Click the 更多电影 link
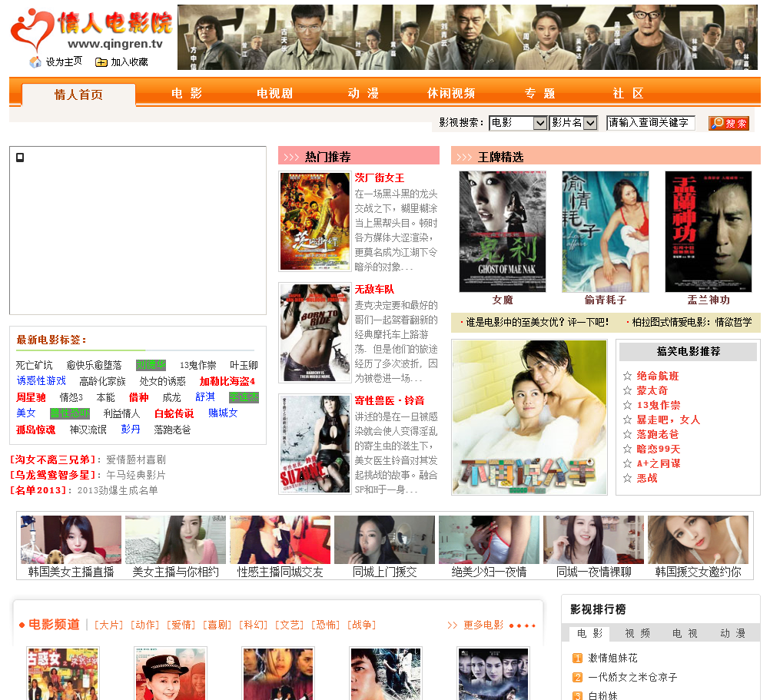The image size is (770, 700). (483, 625)
